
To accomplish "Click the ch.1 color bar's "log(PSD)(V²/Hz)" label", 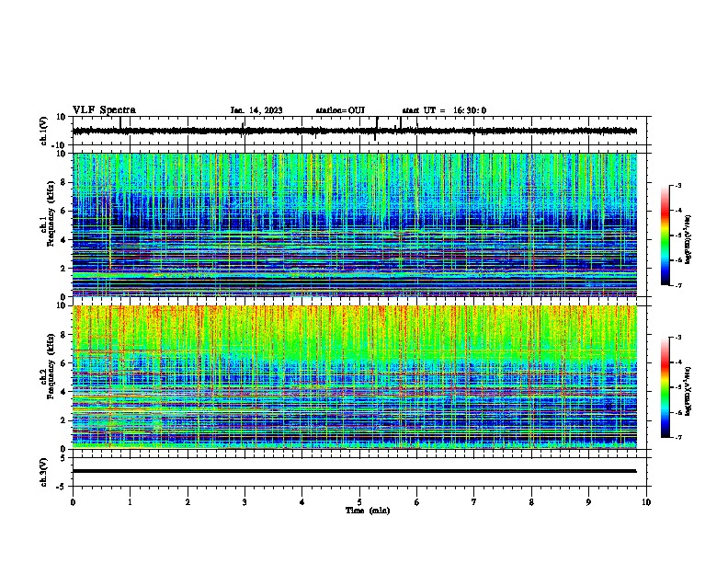I will [688, 239].
